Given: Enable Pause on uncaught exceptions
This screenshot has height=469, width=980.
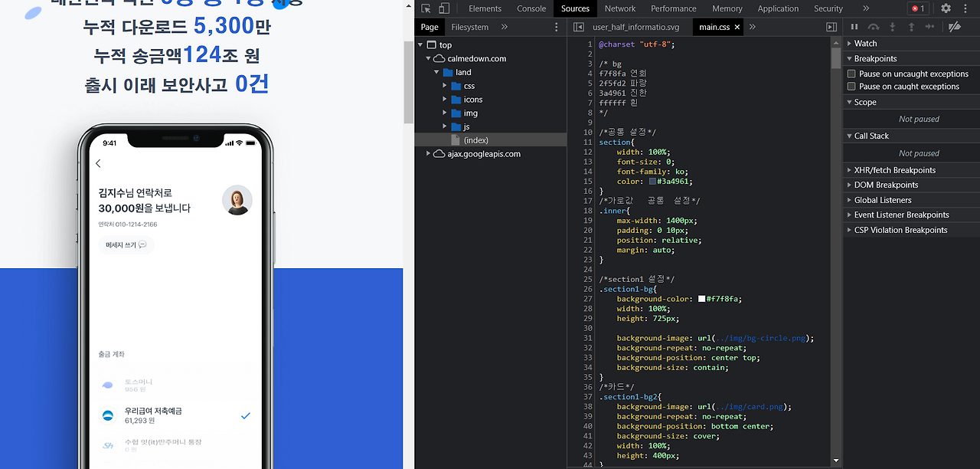Looking at the screenshot, I should (851, 74).
